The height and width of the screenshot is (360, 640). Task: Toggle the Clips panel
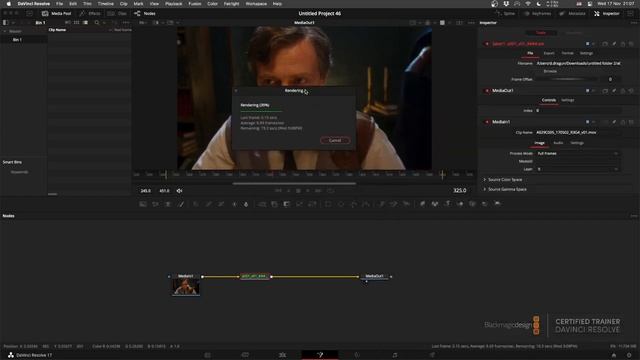(117, 13)
